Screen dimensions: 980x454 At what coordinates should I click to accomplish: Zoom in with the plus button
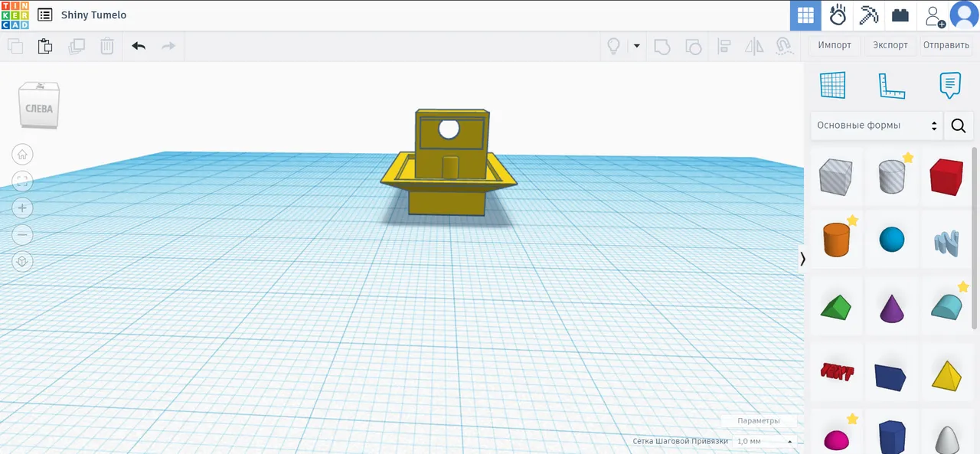click(x=22, y=208)
